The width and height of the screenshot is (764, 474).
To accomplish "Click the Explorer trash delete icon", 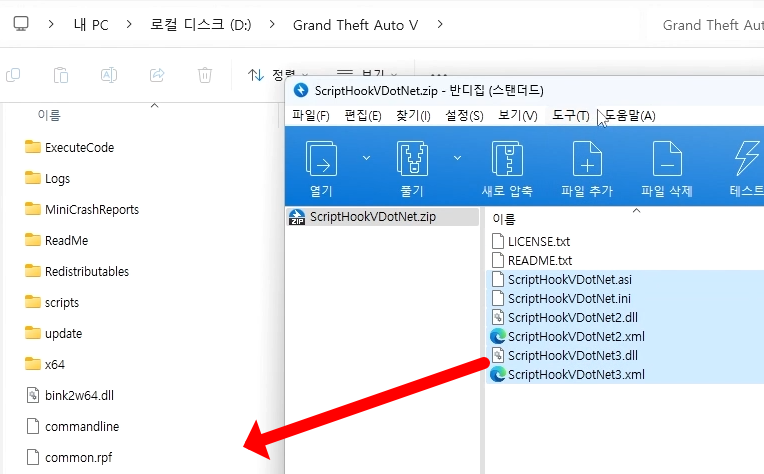I will coord(205,75).
